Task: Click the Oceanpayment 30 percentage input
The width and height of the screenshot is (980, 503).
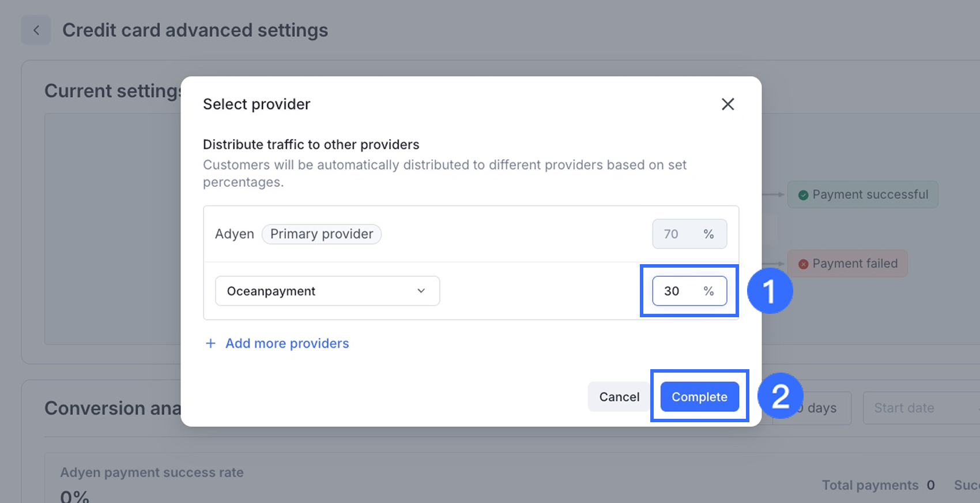Action: (x=674, y=291)
